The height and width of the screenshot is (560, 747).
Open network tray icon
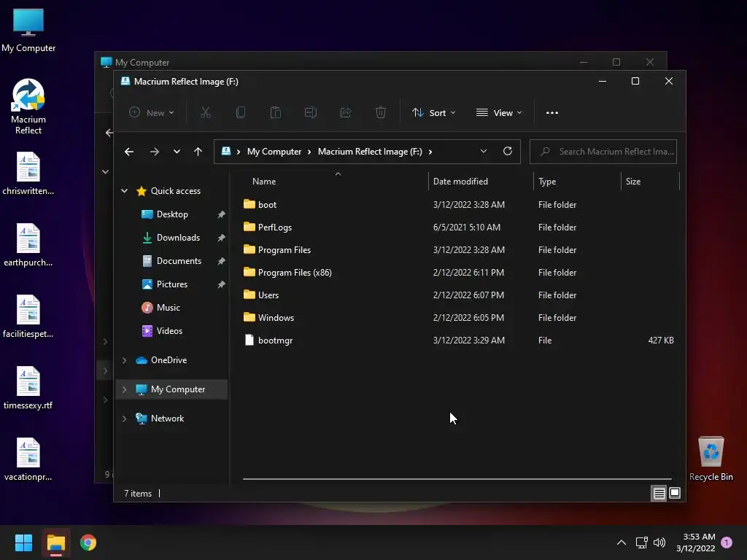(641, 542)
